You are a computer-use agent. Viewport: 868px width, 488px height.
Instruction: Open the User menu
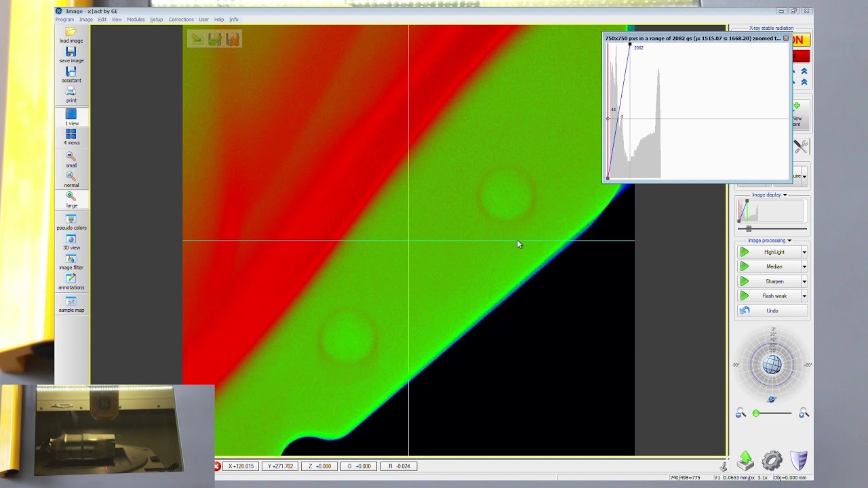point(203,20)
